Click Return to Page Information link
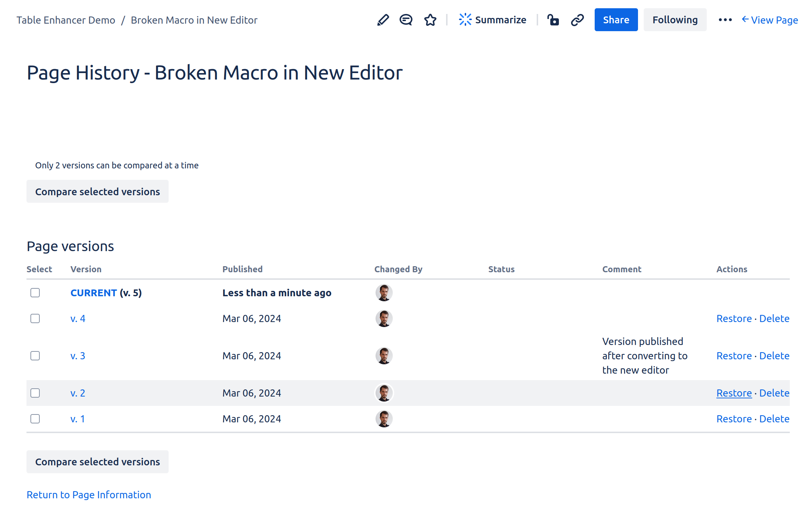 89,495
